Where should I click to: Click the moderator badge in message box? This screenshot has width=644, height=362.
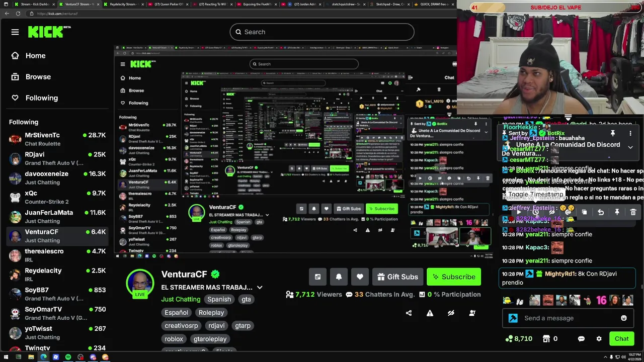[x=513, y=318]
